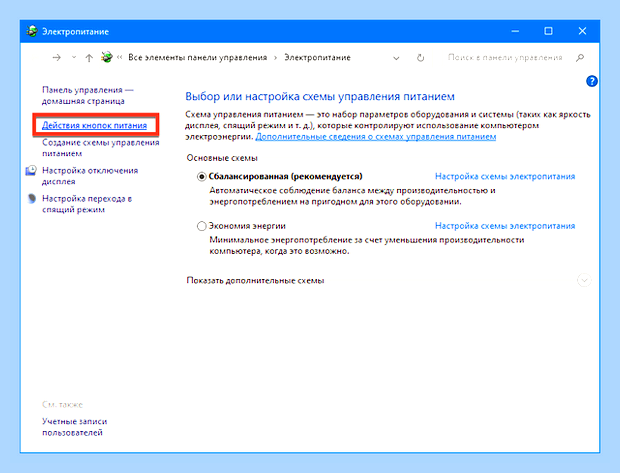
Task: Go up one level with the up arrow
Action: tap(89, 58)
